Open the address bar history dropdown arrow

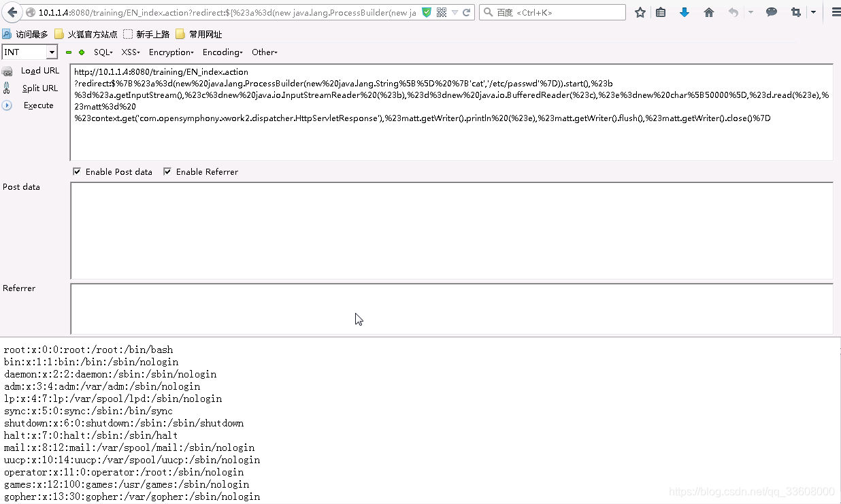pyautogui.click(x=455, y=12)
